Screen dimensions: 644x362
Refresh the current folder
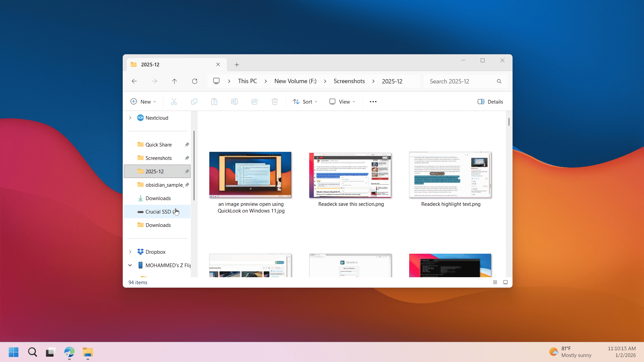coord(195,81)
